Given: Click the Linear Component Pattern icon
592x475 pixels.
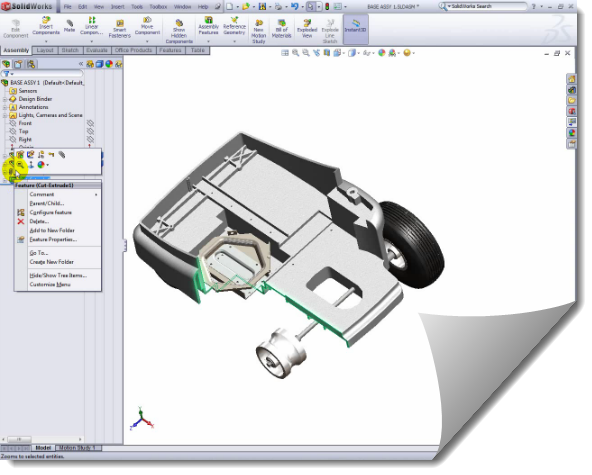Looking at the screenshot, I should pyautogui.click(x=92, y=25).
